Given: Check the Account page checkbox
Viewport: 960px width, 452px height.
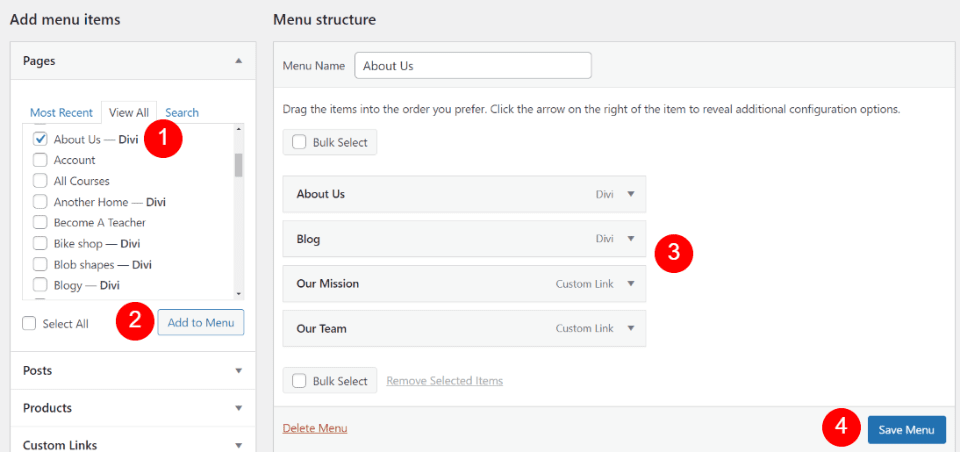Looking at the screenshot, I should 41,160.
